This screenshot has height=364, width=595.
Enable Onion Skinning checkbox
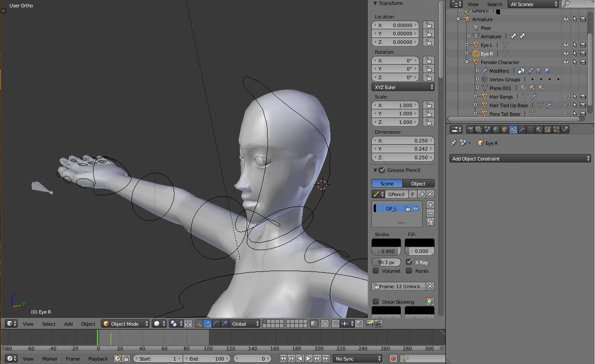tap(376, 302)
